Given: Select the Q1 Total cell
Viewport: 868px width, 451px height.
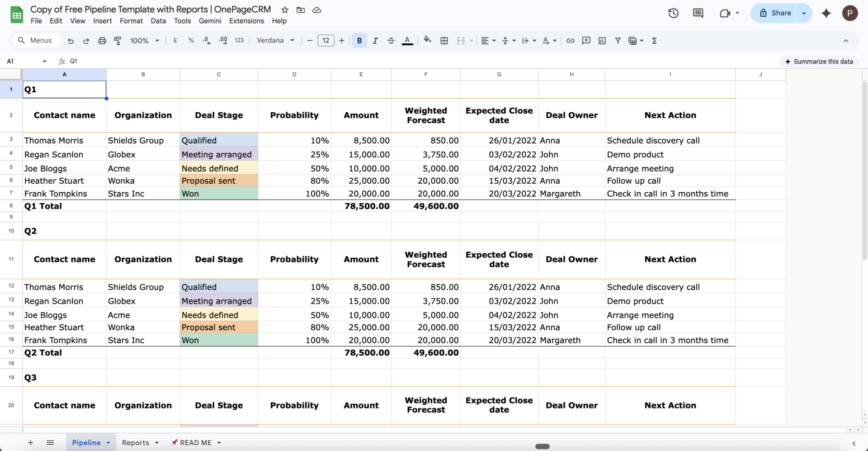Looking at the screenshot, I should tap(65, 206).
